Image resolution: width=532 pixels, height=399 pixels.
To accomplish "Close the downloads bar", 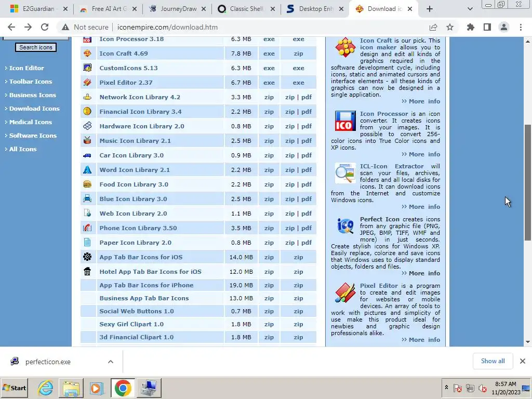I will point(523,361).
